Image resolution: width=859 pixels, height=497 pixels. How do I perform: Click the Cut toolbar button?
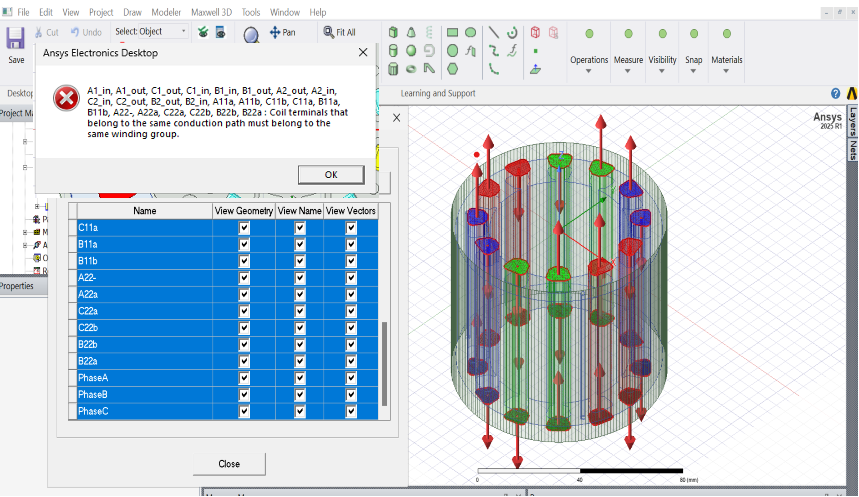point(46,32)
